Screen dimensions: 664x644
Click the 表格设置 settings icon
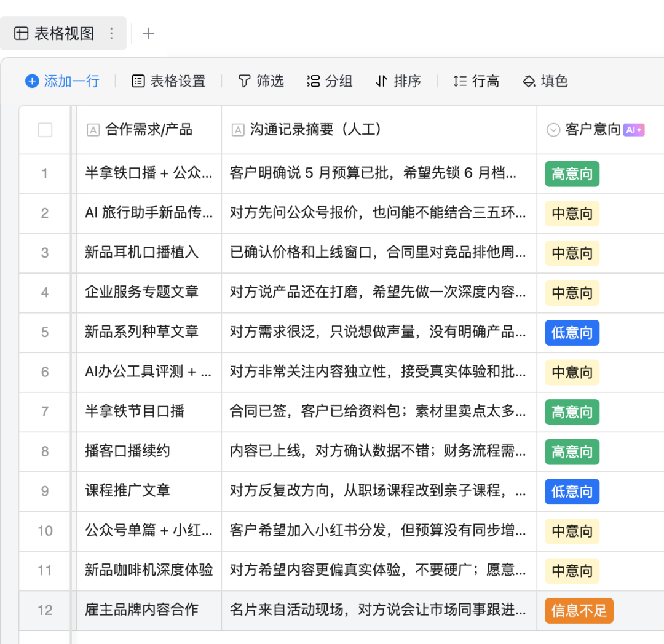[138, 81]
